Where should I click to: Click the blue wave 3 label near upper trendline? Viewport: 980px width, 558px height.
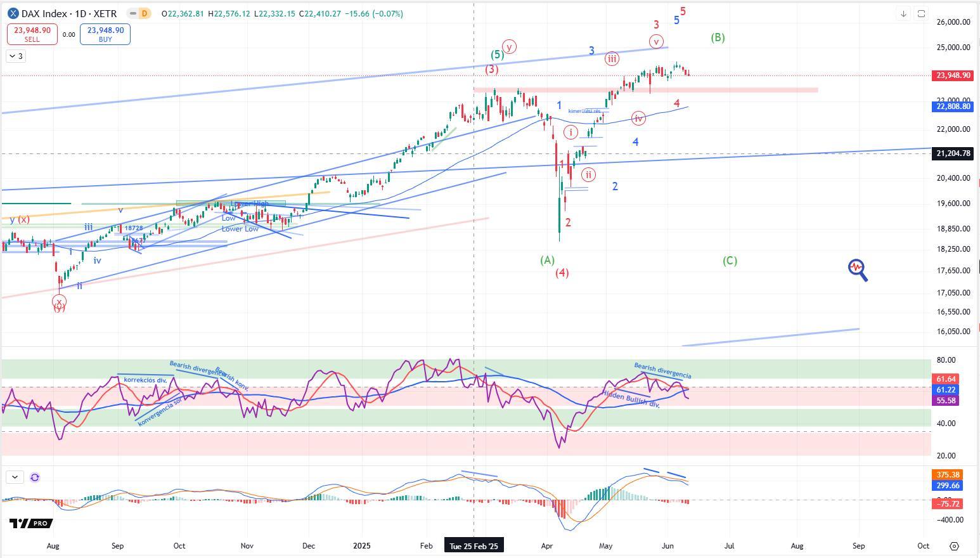tap(591, 51)
